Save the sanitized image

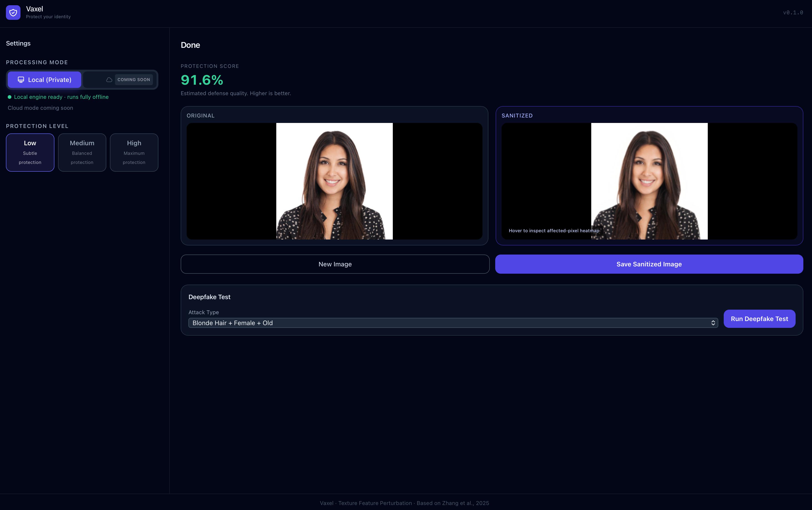(x=649, y=264)
